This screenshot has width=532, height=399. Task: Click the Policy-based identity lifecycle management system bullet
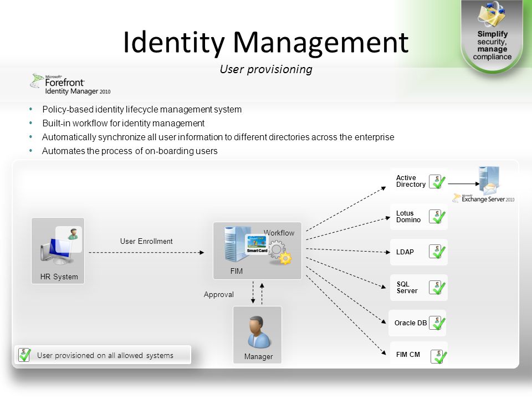pyautogui.click(x=142, y=109)
